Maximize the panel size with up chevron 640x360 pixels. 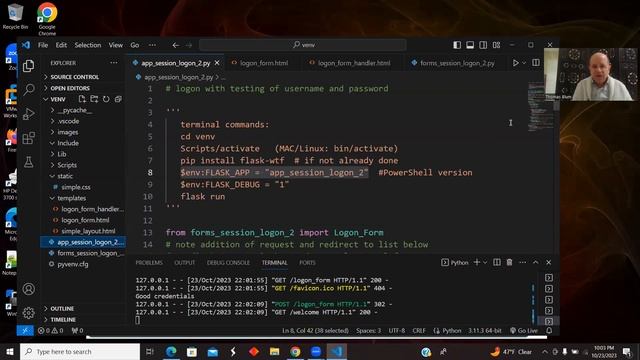pyautogui.click(x=536, y=262)
